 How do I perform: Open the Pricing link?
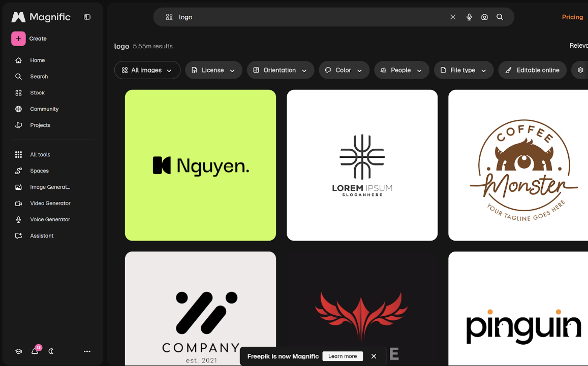(x=572, y=17)
